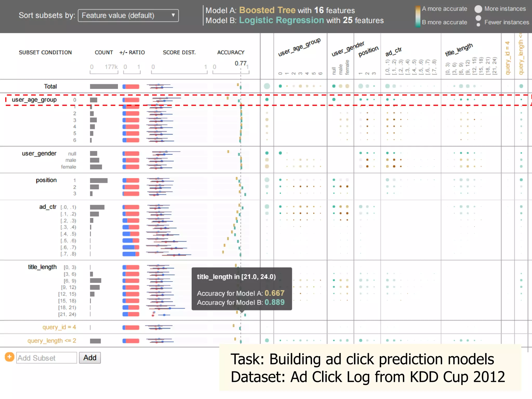Select the ad_ctr [.0, .1) row
The height and width of the screenshot is (399, 532).
click(68, 207)
